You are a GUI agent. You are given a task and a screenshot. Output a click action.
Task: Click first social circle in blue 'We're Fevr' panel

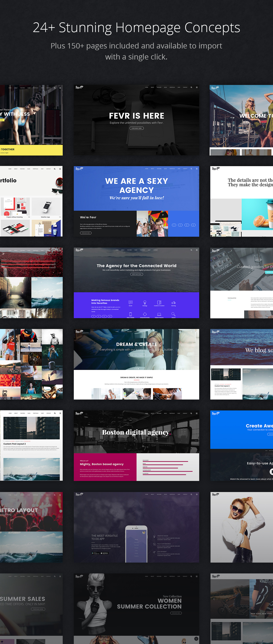[x=174, y=225]
